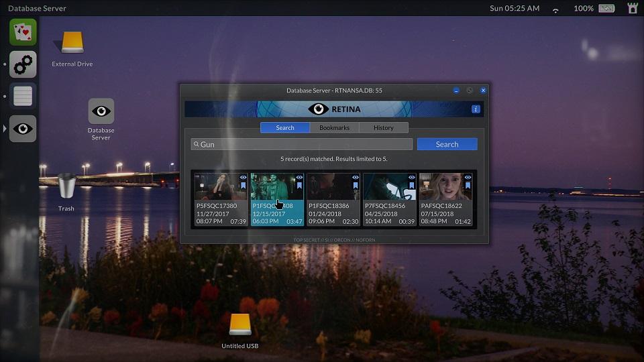This screenshot has width=644, height=362.
Task: Toggle bookmark on record P5FSQC17380
Action: tap(243, 186)
